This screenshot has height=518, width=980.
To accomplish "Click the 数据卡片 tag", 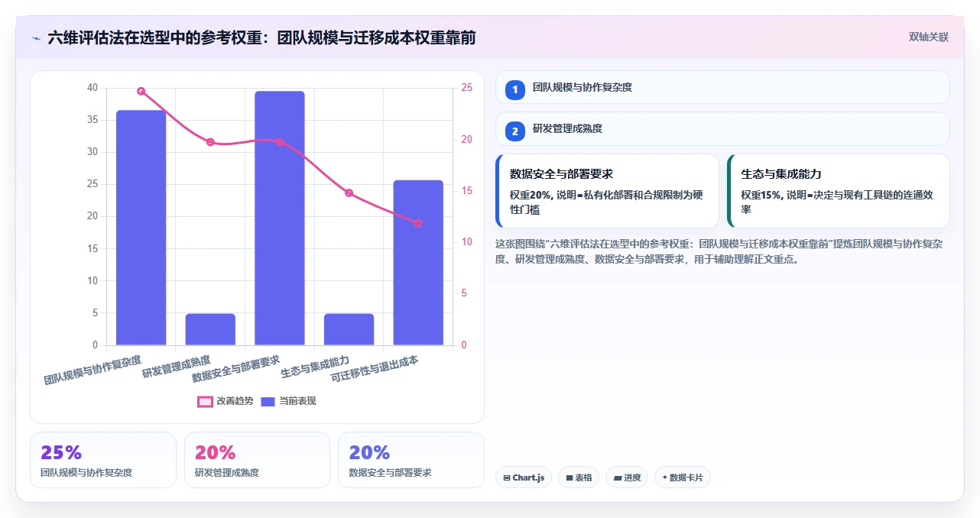I will [683, 478].
